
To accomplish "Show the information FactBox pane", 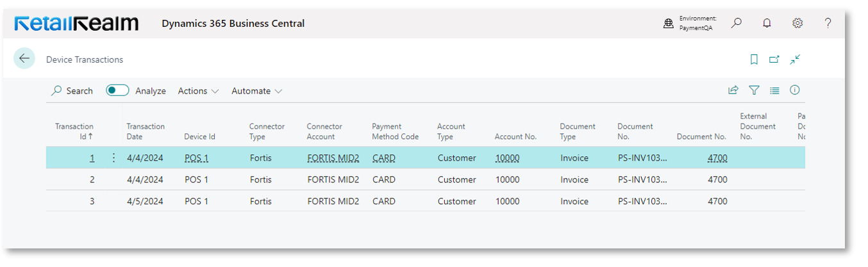I will 795,90.
